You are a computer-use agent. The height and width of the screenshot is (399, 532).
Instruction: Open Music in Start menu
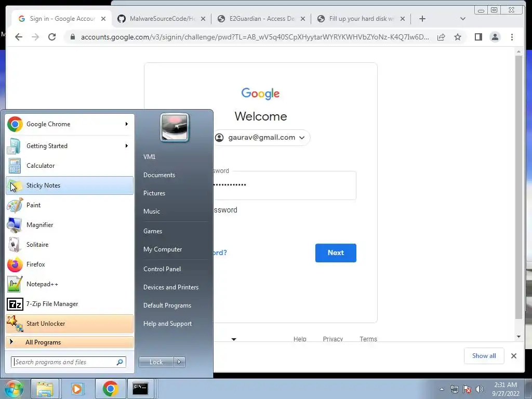[x=151, y=211]
